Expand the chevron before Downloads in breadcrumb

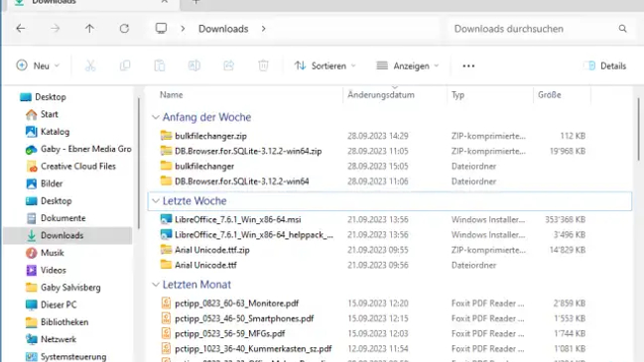pos(183,29)
